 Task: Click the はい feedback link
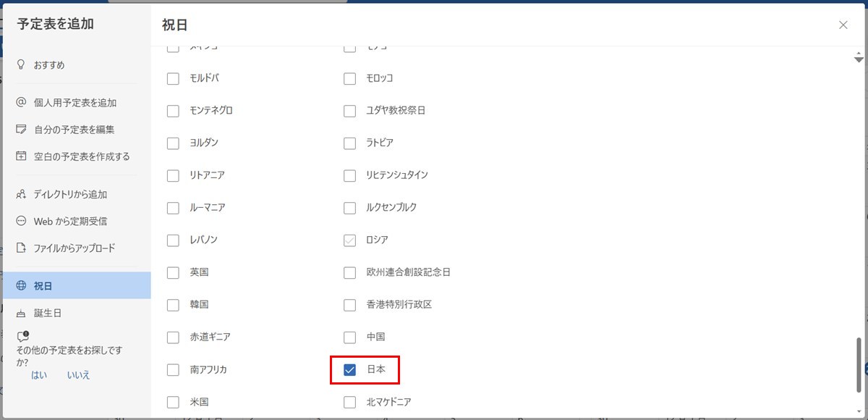(39, 375)
